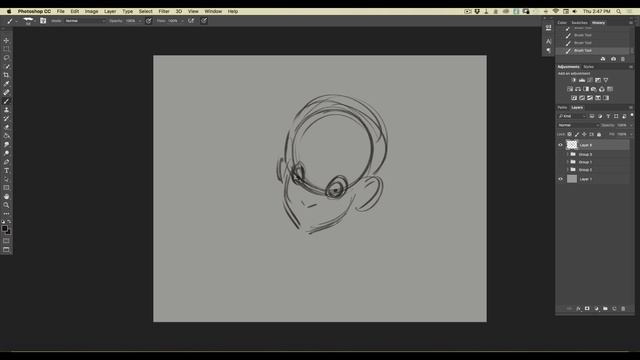This screenshot has width=640, height=360.
Task: Select the Path Selection tool
Action: 6,179
